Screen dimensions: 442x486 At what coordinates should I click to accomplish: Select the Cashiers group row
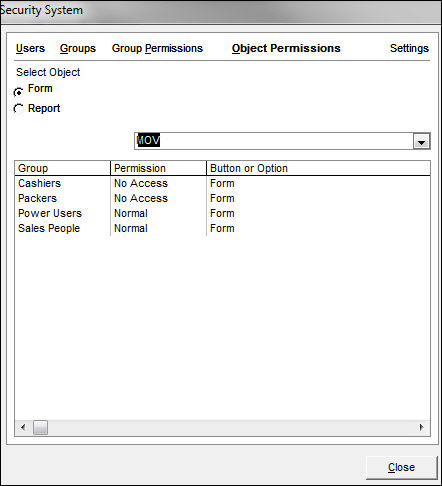pos(222,183)
